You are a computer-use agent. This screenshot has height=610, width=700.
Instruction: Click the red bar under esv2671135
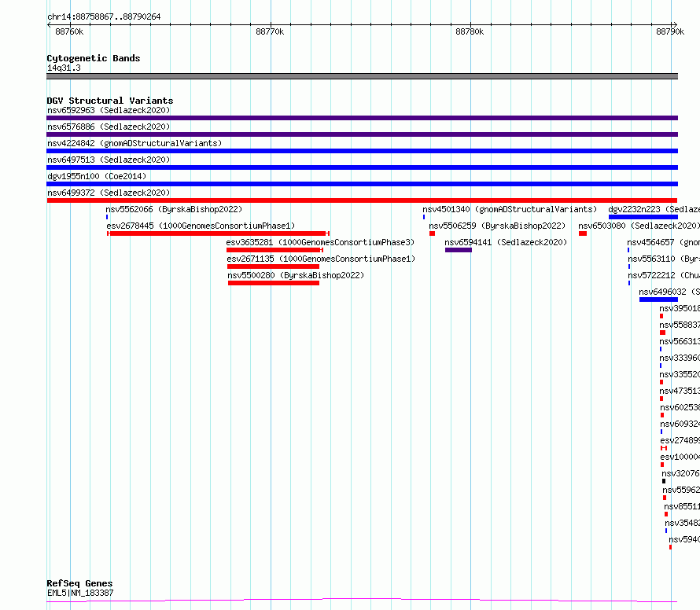273,266
